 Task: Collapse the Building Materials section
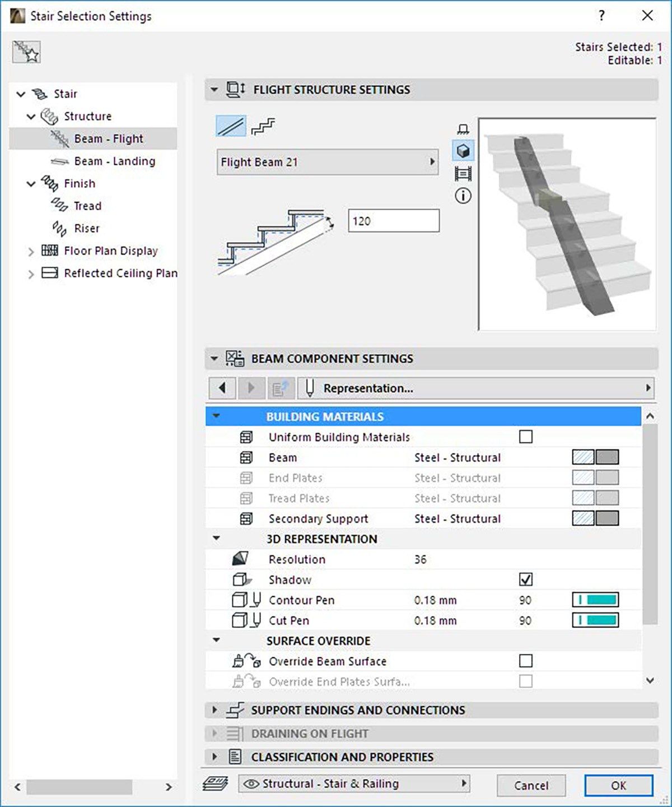tap(218, 416)
